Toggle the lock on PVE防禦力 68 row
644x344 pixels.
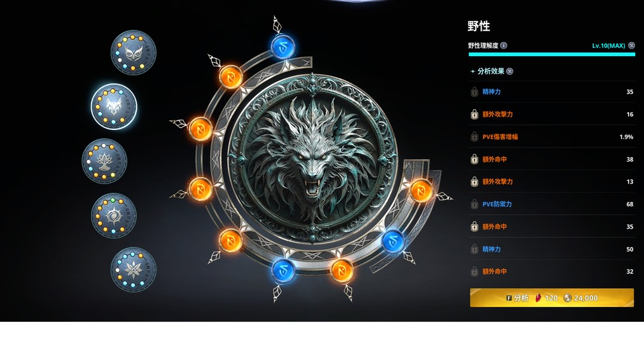pyautogui.click(x=474, y=204)
